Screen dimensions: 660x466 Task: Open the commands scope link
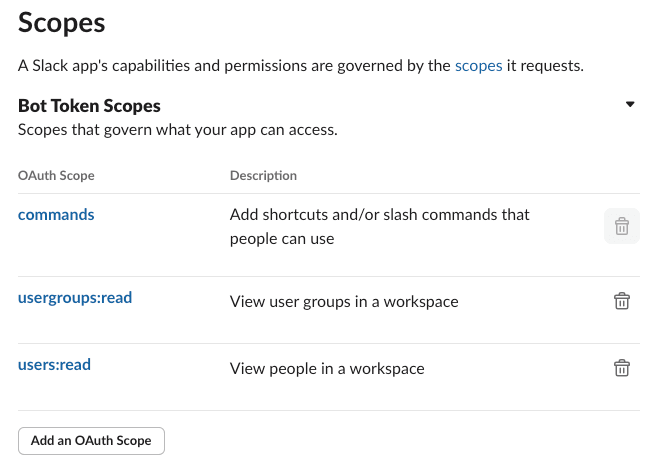[56, 215]
